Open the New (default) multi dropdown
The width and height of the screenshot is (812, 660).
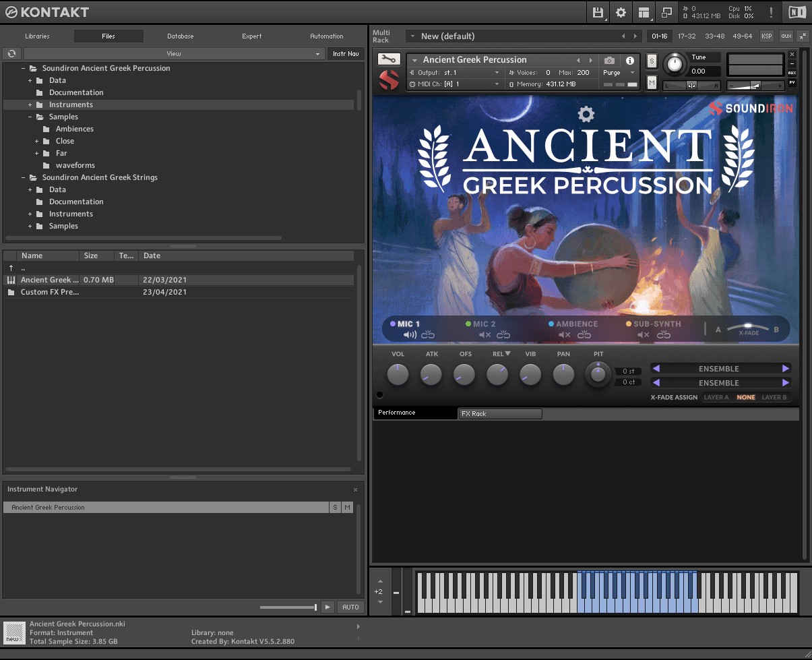coord(524,36)
